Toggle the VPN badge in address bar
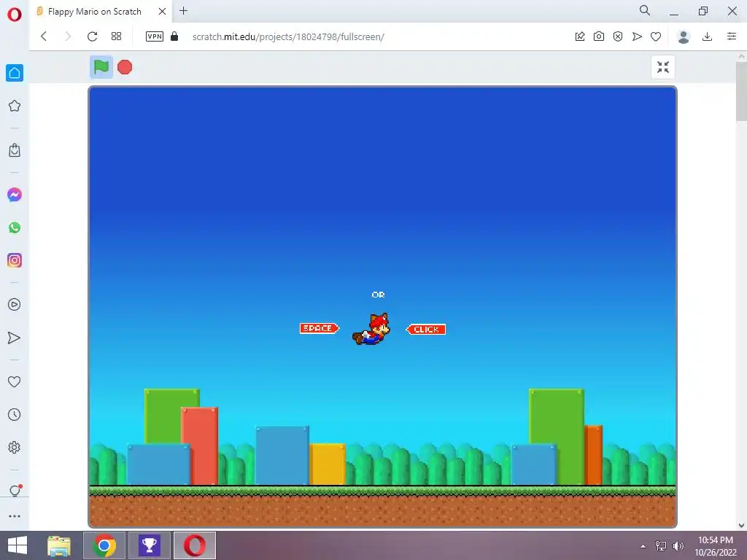747x560 pixels. click(155, 36)
